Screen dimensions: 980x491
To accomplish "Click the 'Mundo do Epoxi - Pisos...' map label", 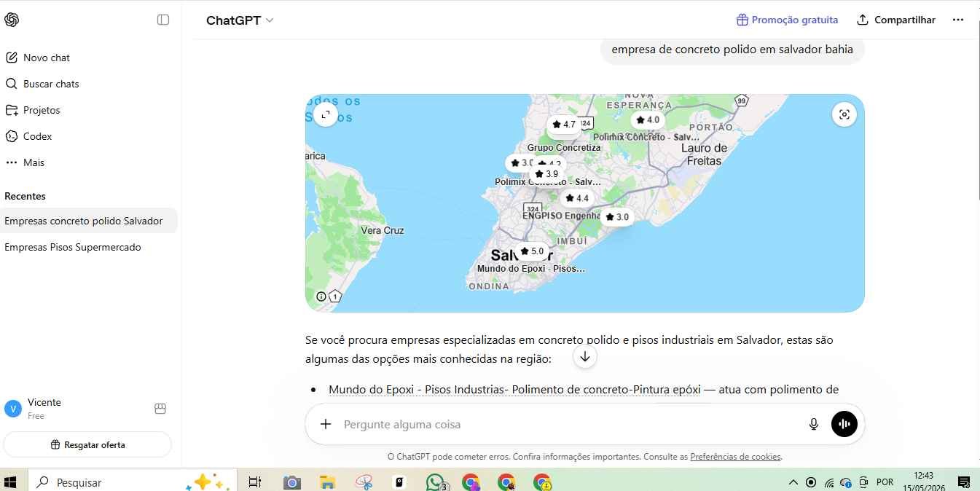I will tap(531, 269).
